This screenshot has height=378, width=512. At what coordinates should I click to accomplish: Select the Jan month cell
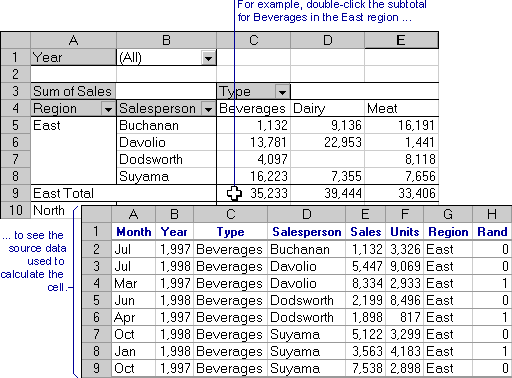133,351
